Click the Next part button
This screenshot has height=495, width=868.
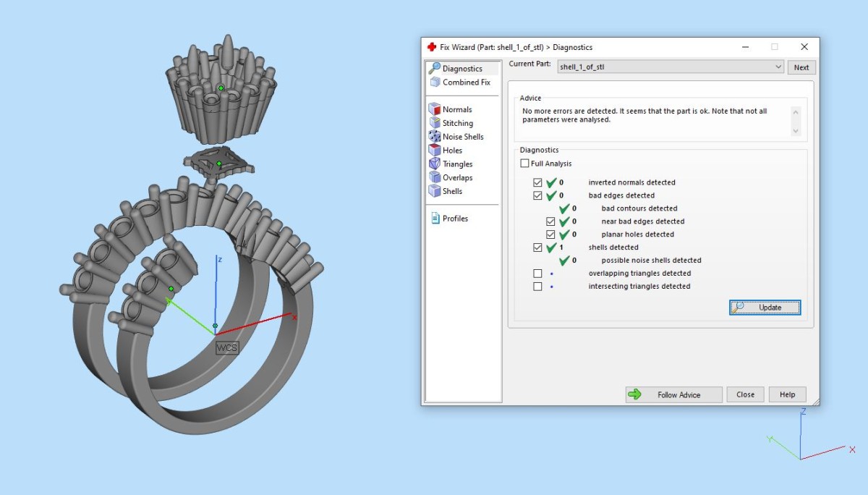click(801, 67)
